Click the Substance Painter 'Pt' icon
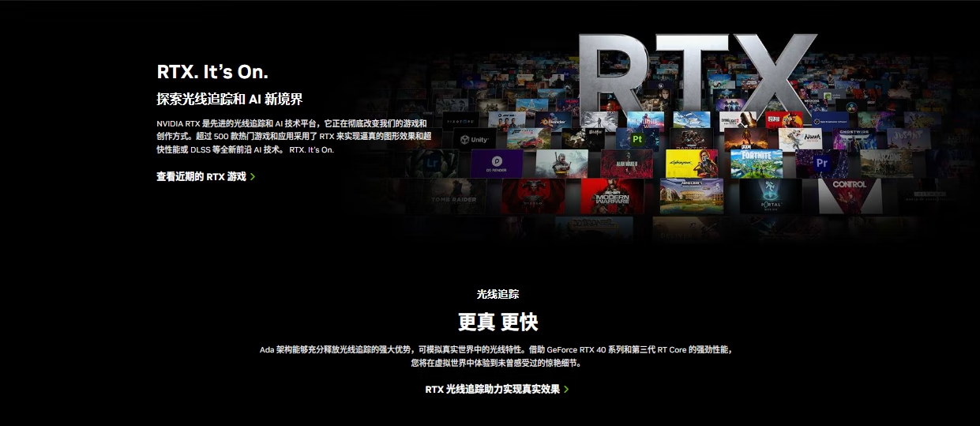Screen dimensions: 980x426 tap(638, 139)
